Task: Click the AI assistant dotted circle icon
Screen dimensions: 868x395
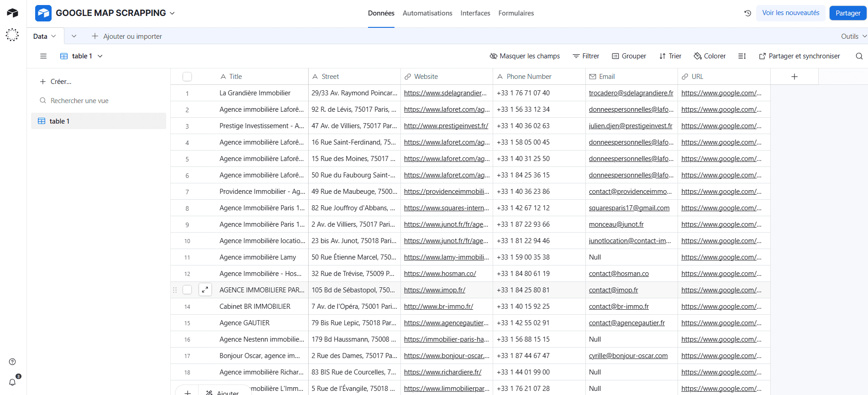Action: click(x=12, y=35)
